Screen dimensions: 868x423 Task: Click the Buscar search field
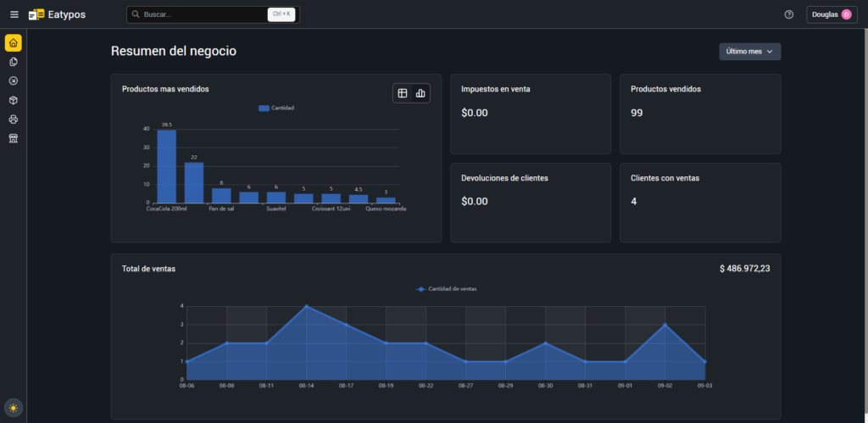point(199,14)
